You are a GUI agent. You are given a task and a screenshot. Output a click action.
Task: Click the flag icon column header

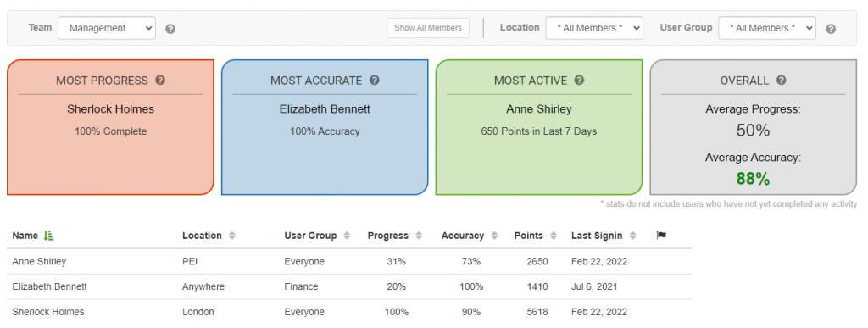pos(661,236)
